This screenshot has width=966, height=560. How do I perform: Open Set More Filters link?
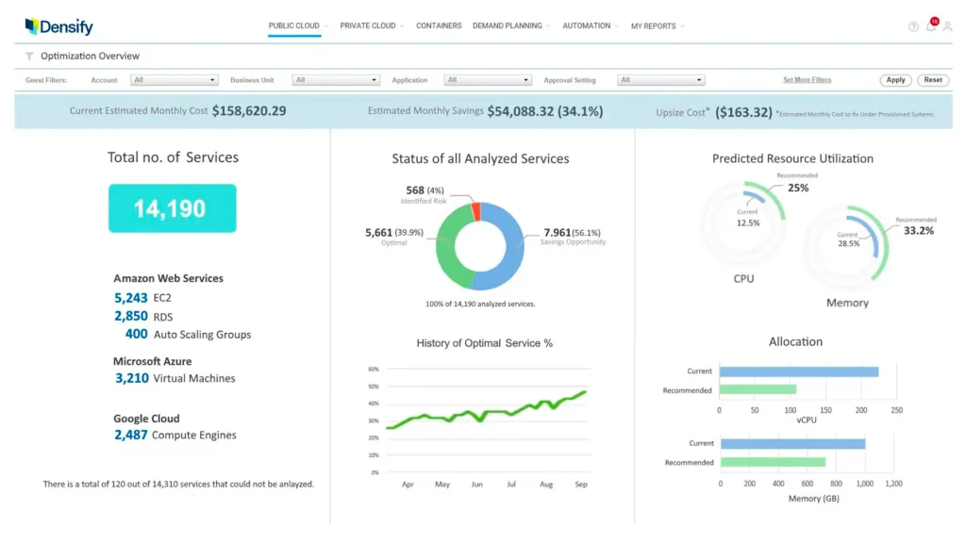click(807, 79)
